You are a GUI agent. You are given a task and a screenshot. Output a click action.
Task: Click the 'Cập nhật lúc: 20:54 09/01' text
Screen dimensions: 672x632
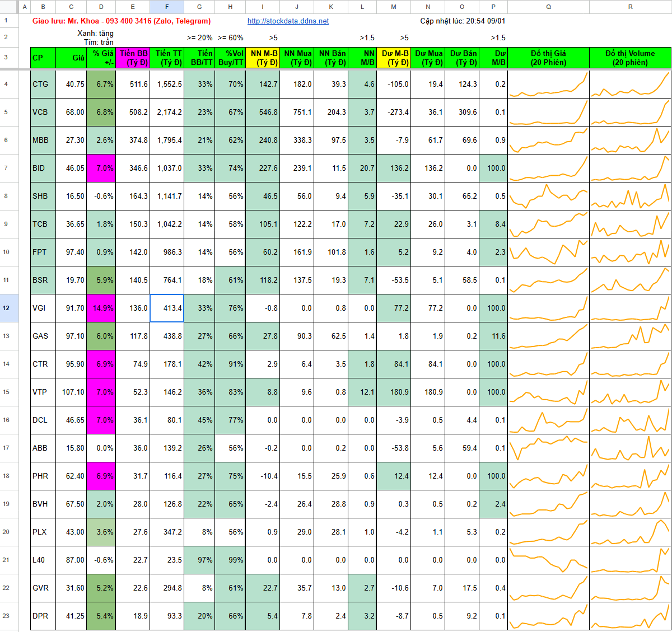(x=463, y=21)
